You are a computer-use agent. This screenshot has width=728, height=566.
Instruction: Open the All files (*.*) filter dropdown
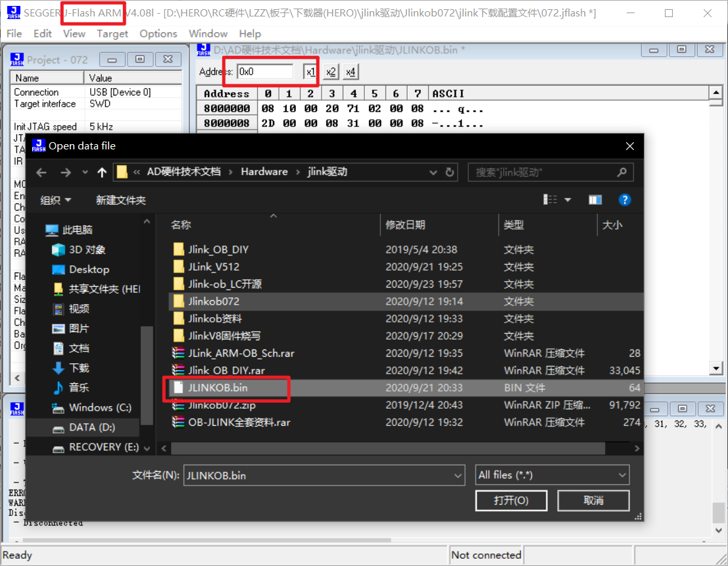[552, 475]
